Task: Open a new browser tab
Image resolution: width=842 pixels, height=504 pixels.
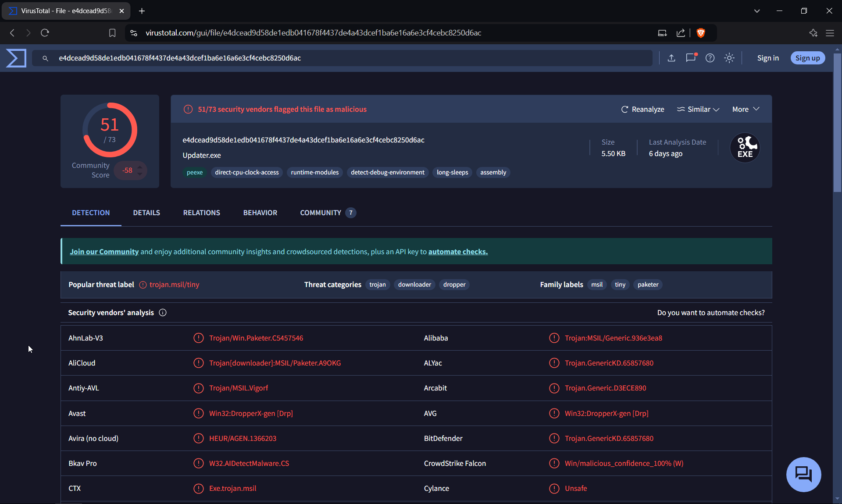Action: (142, 11)
